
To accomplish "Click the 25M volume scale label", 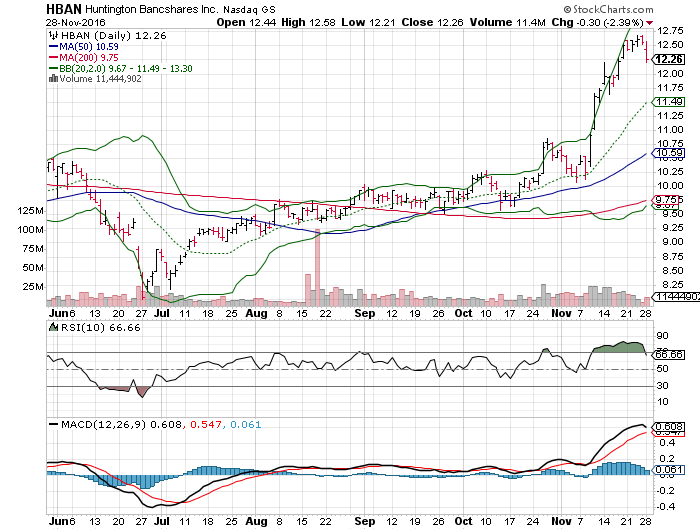I will coord(33,286).
